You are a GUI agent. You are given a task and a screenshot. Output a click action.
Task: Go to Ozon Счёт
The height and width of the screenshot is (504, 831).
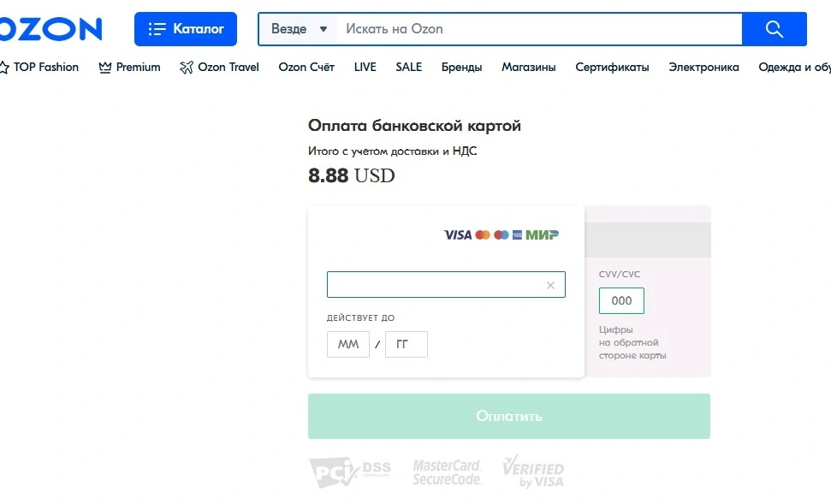point(306,67)
